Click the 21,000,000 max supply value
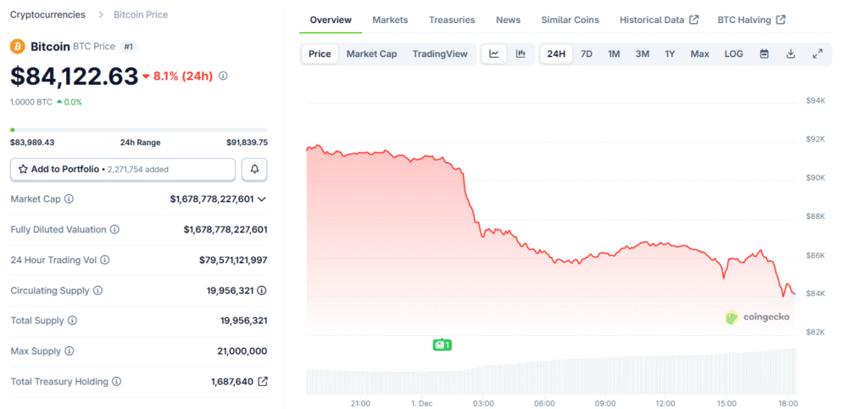 242,350
